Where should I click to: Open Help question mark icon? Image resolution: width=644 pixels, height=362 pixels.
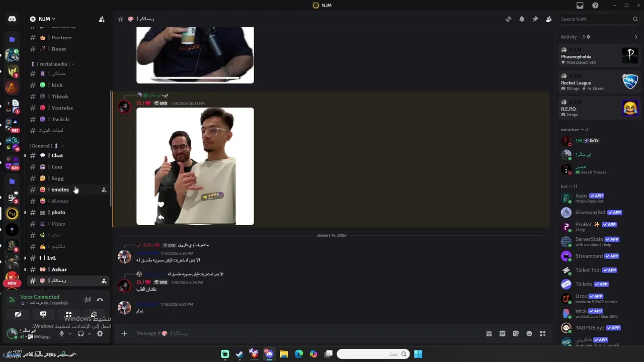pyautogui.click(x=595, y=6)
